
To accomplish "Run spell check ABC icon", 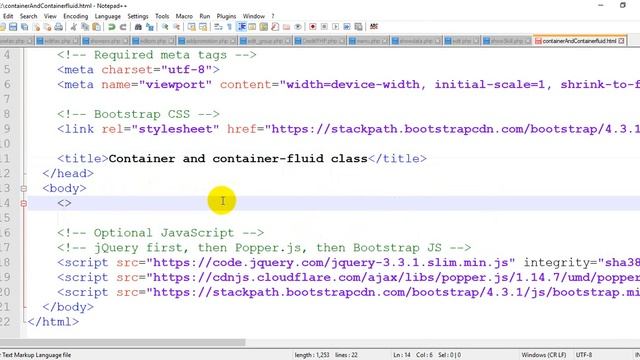I will click(373, 27).
